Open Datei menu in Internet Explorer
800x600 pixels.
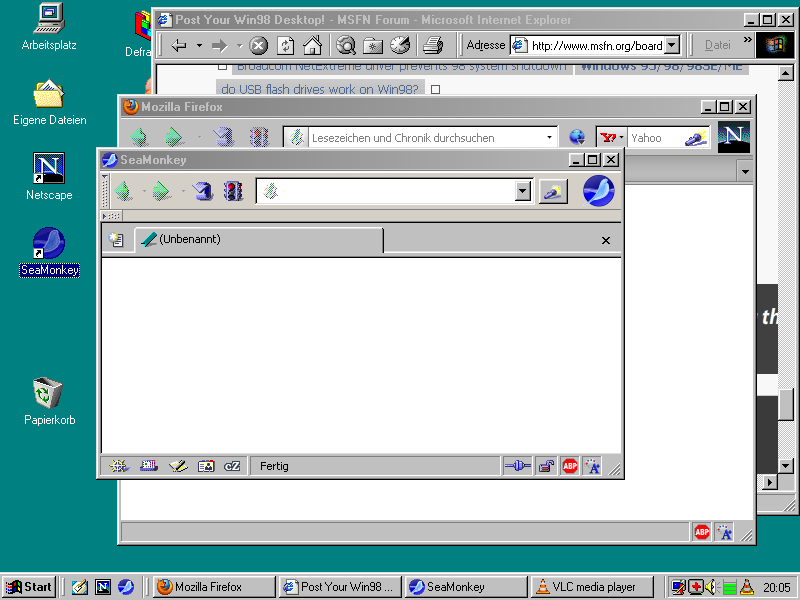(717, 45)
